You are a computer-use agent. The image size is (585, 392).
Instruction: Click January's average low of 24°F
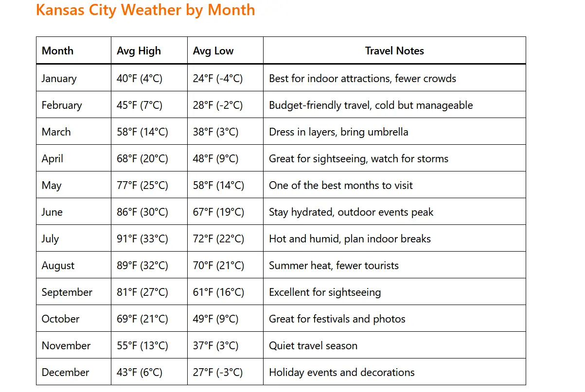pos(217,79)
